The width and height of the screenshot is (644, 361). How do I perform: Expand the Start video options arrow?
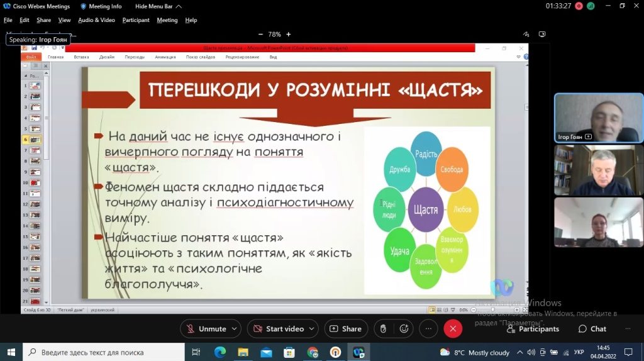coord(312,328)
